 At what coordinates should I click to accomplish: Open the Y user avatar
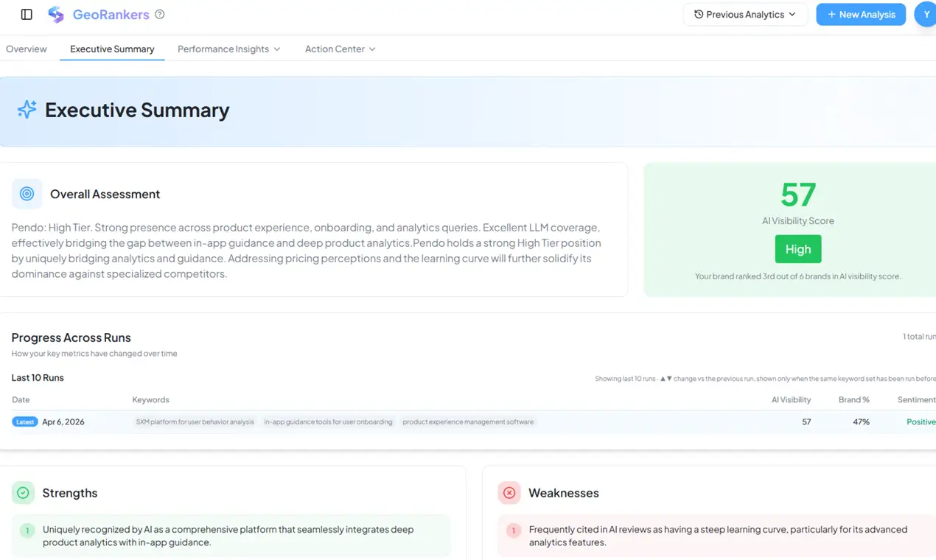point(926,14)
